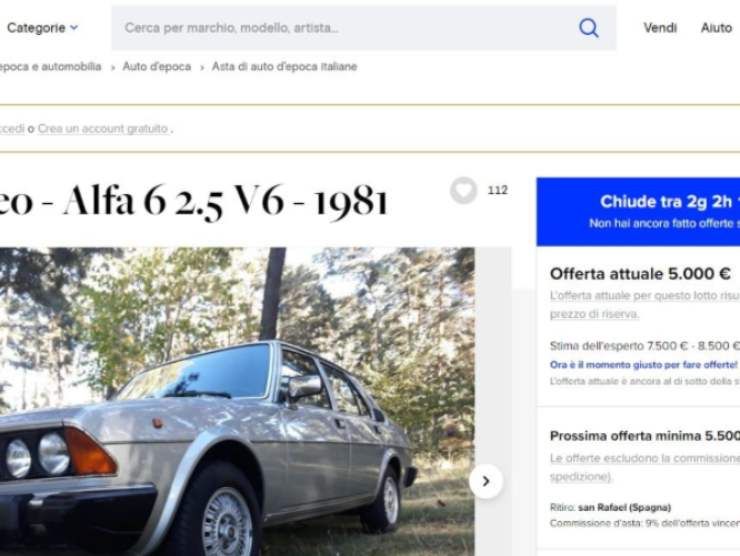Toggle the heart favorite icon
Viewport: 740px width, 556px height.
pyautogui.click(x=463, y=190)
